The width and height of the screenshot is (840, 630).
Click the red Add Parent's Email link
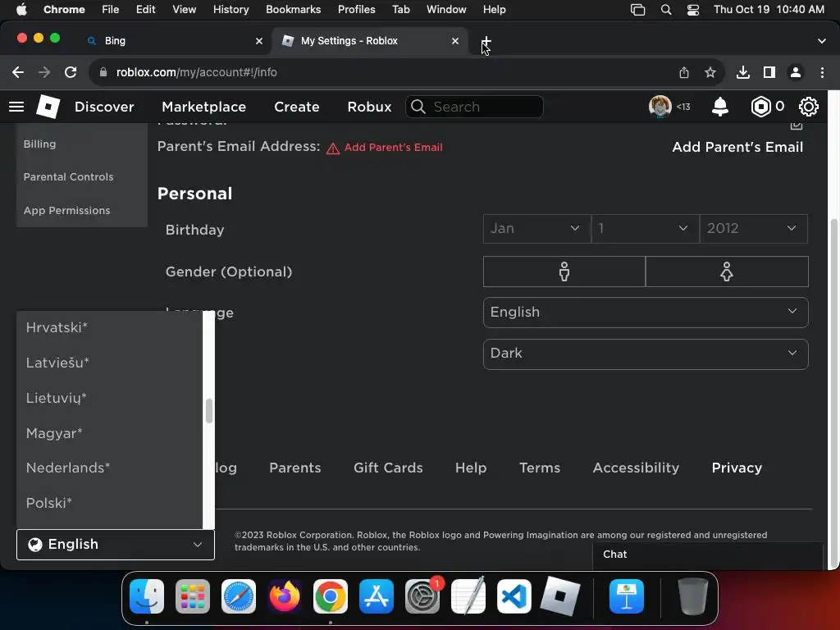pyautogui.click(x=393, y=148)
